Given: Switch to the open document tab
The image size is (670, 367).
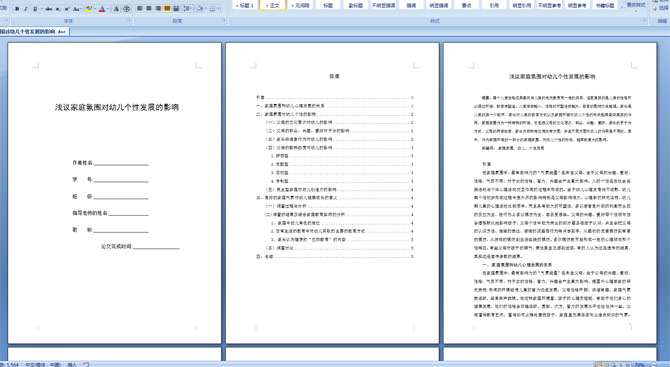Looking at the screenshot, I should [34, 31].
